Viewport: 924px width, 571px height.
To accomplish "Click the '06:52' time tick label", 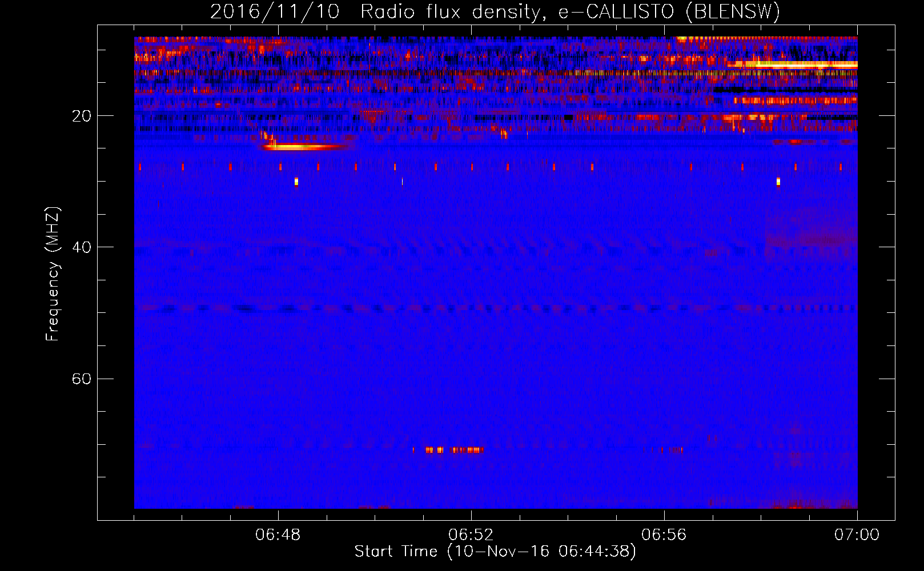I will click(x=471, y=535).
